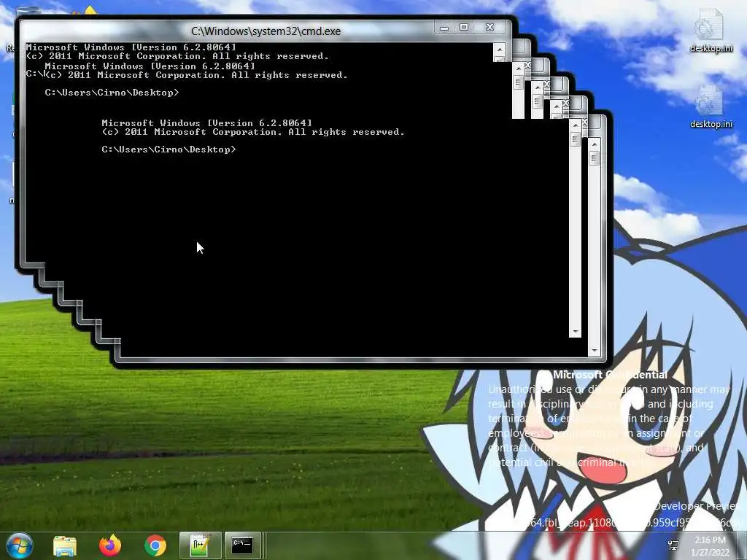Click the C:\Windows\system32\cmd.exe title bar

click(266, 31)
